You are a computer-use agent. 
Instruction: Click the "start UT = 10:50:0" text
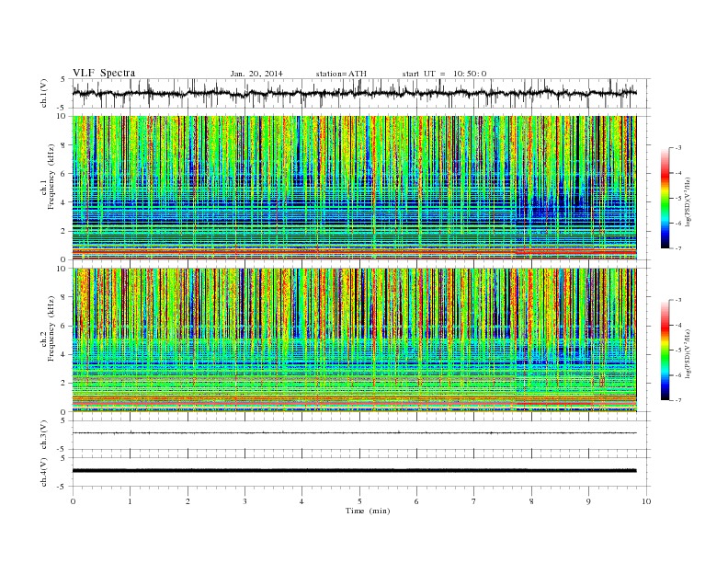click(x=444, y=74)
